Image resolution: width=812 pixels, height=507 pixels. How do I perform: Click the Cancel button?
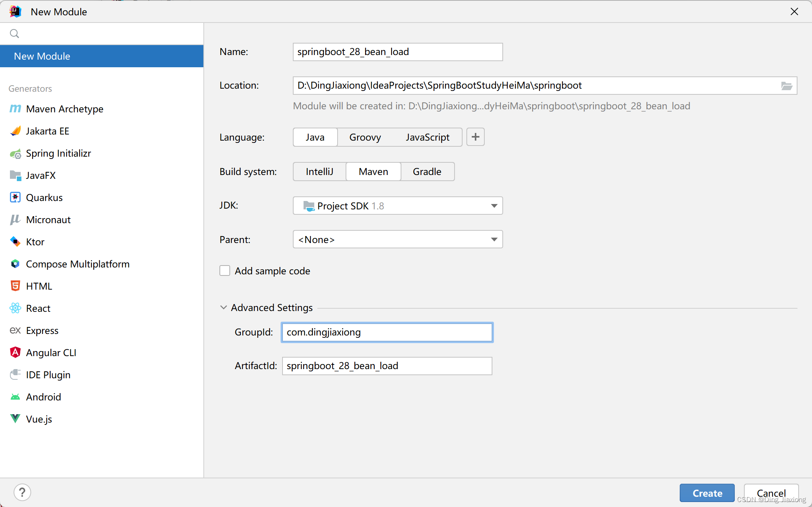pyautogui.click(x=771, y=493)
